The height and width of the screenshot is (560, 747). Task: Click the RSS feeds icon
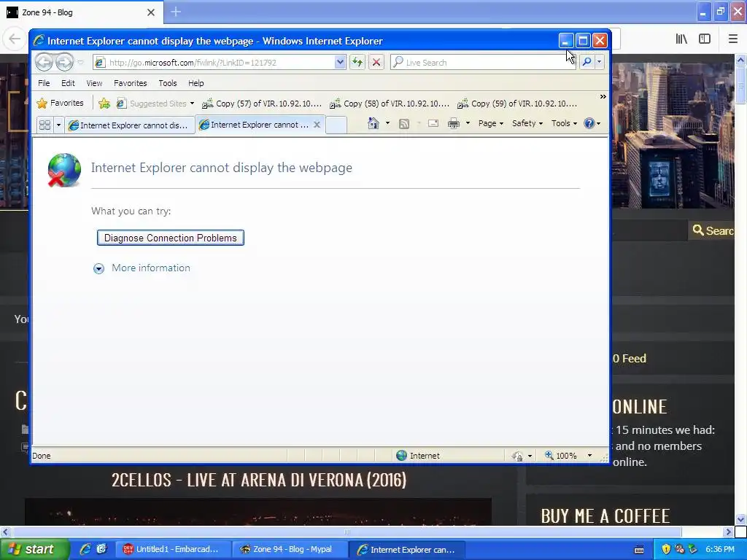[404, 124]
